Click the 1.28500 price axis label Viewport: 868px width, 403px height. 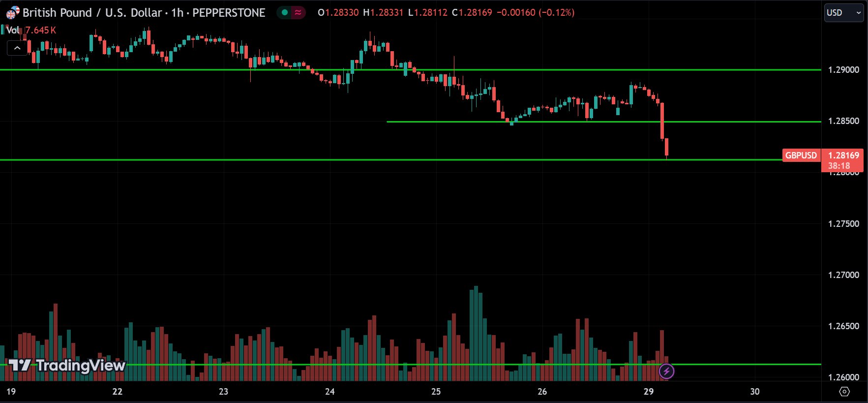[843, 121]
